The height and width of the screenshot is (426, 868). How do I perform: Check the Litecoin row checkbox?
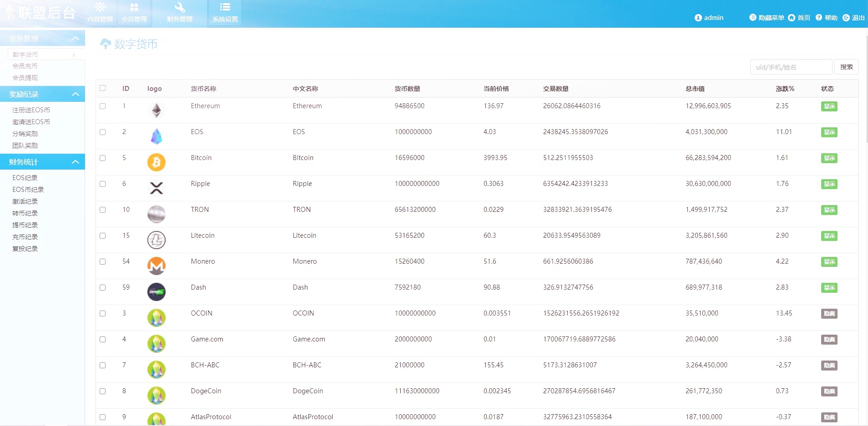coord(102,236)
